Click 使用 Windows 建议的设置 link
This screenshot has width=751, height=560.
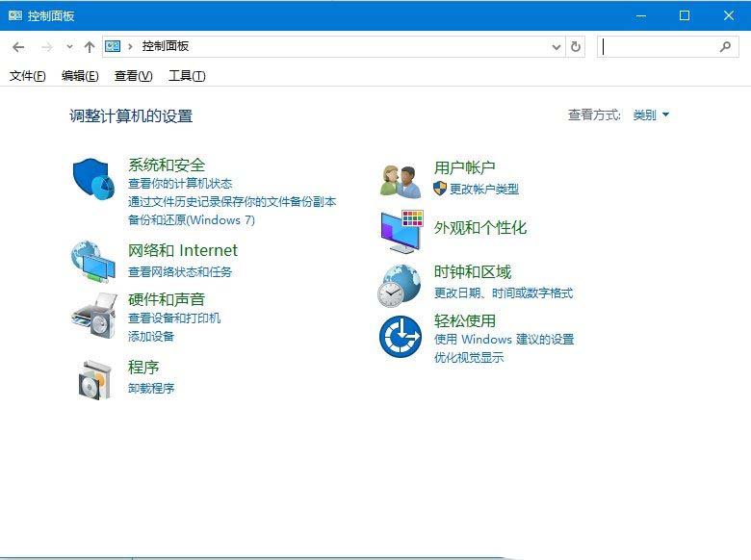[x=504, y=340]
